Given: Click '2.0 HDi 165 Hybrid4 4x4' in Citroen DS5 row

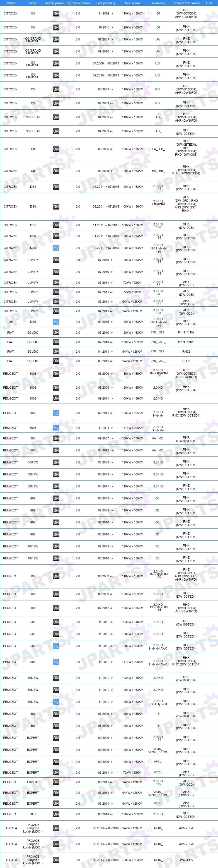Looking at the screenshot, I should point(158,248).
